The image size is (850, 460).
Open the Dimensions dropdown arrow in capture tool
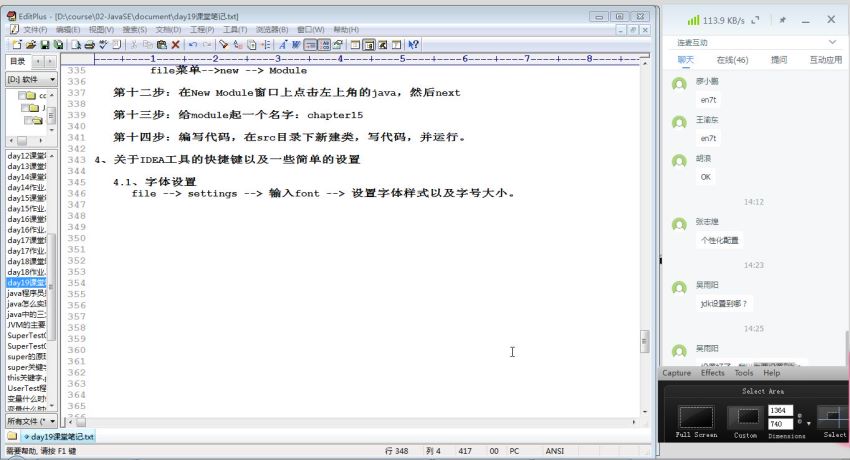809,423
